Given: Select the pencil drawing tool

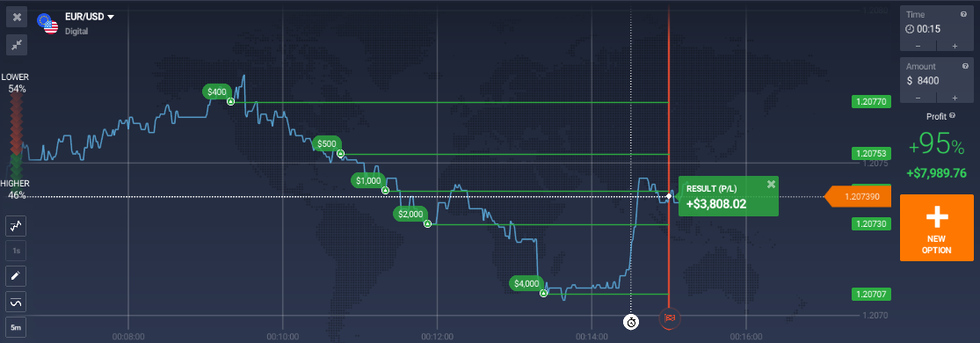Looking at the screenshot, I should (x=17, y=275).
